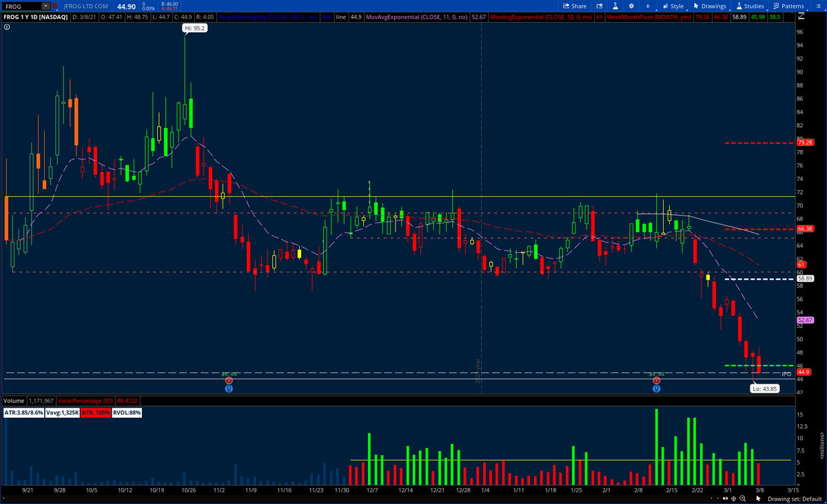Click the list icon at toolbar's far right
The image size is (827, 504).
click(818, 6)
